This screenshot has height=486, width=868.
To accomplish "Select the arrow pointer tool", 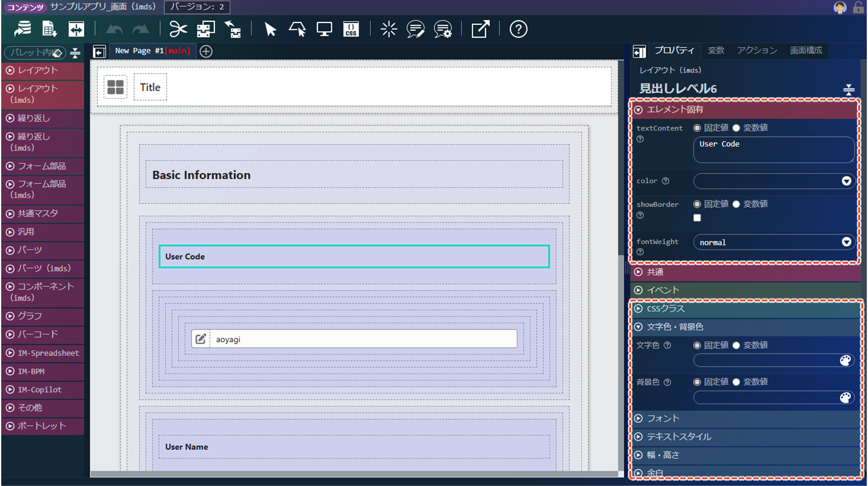I will pyautogui.click(x=270, y=29).
